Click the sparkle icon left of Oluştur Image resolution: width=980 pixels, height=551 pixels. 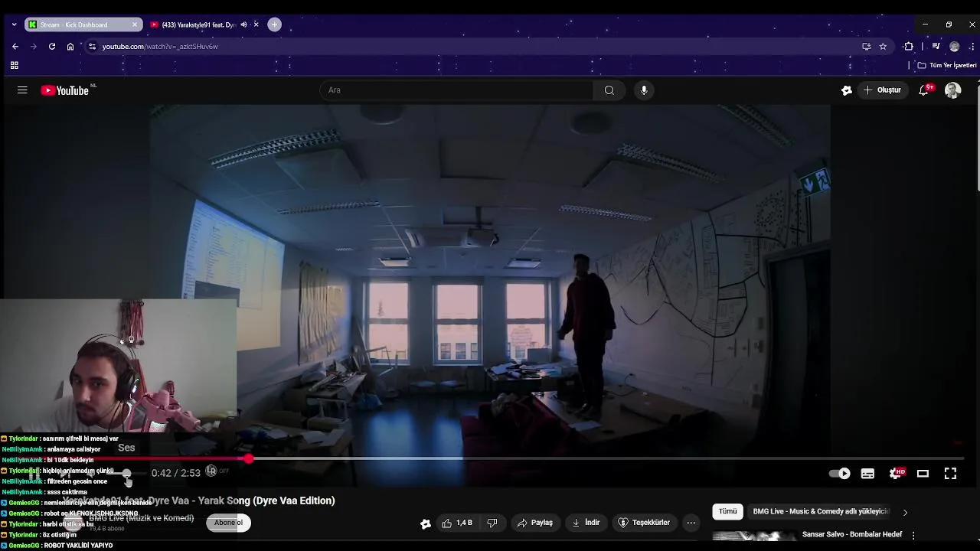[847, 90]
